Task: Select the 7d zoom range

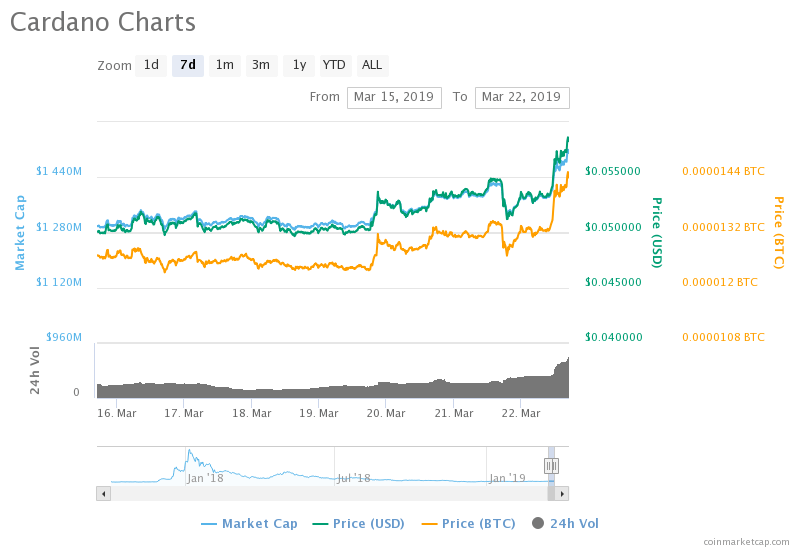Action: [x=188, y=66]
